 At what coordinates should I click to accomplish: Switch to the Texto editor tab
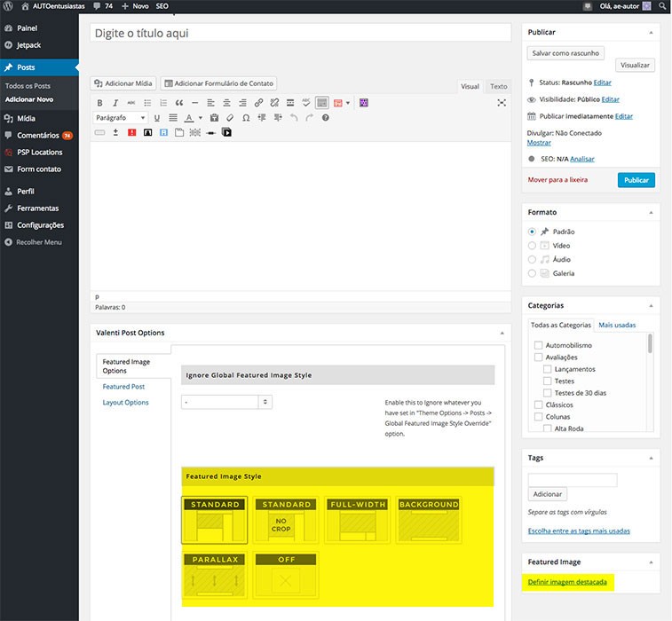click(x=499, y=86)
